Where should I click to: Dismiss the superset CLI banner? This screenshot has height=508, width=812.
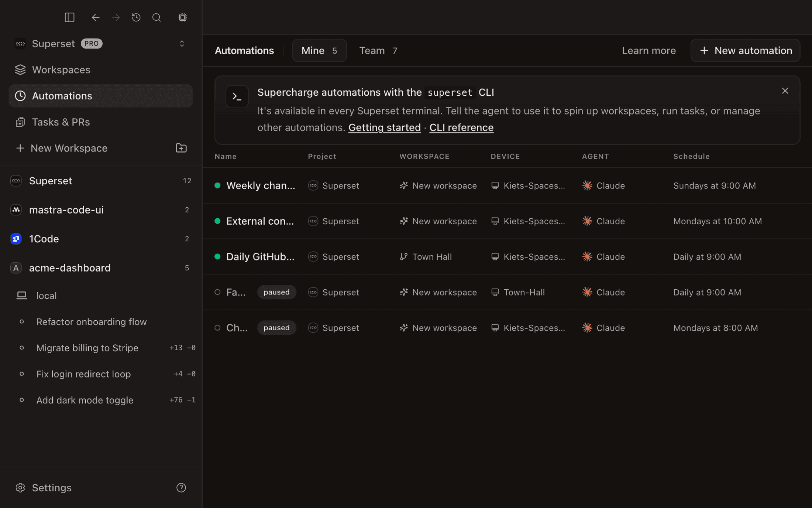785,91
